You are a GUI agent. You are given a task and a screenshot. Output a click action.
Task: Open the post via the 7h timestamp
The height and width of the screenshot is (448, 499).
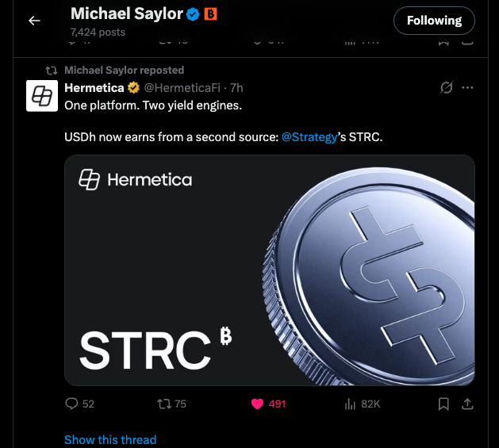pyautogui.click(x=236, y=87)
